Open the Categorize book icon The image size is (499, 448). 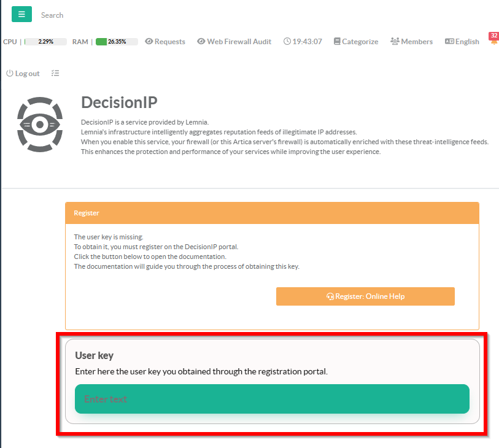[356, 42]
